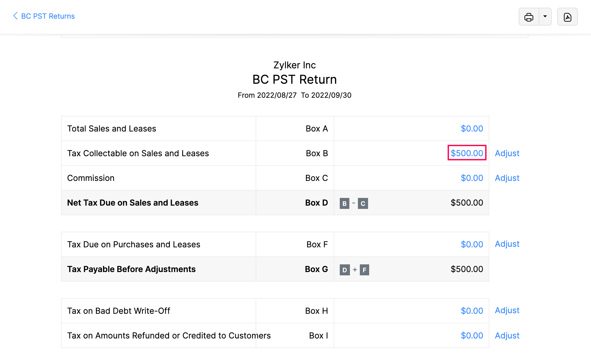The width and height of the screenshot is (591, 364).
Task: Open the $0.00 amount for Box H
Action: pos(472,310)
